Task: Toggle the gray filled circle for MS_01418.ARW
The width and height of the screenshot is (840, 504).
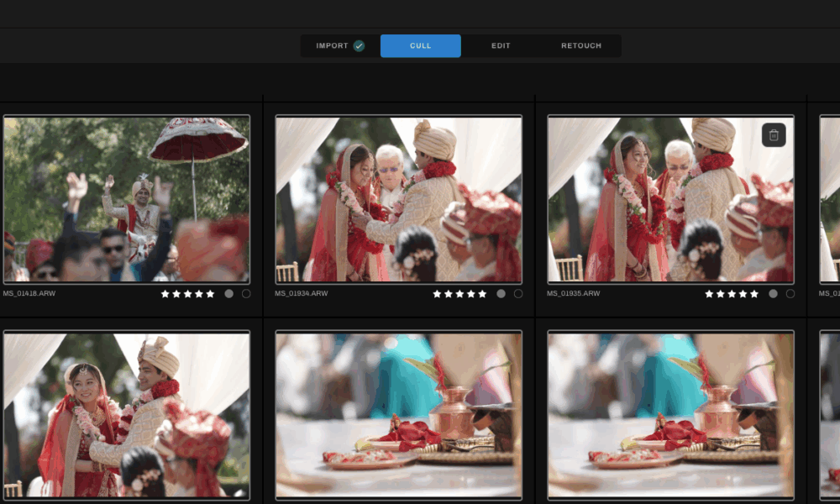Action: click(228, 293)
